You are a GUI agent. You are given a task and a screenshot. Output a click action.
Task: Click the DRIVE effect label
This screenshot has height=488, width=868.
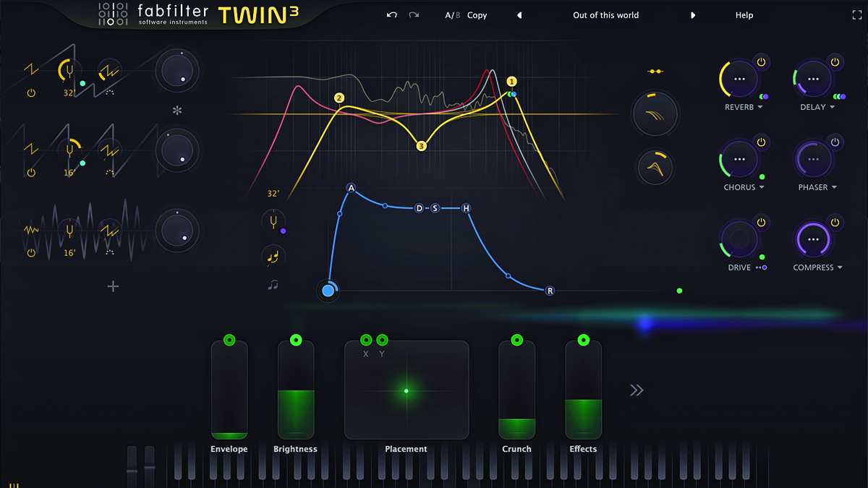(x=739, y=267)
